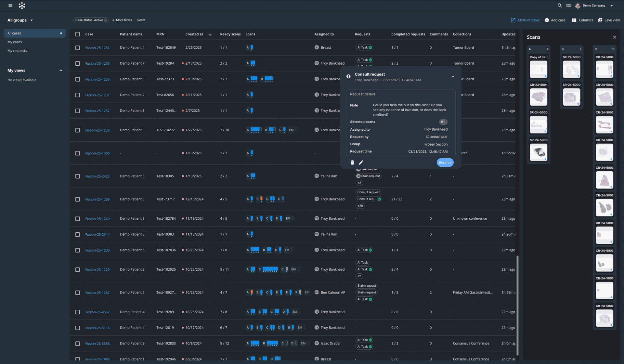Open My requests in sidebar
The height and width of the screenshot is (364, 624).
(x=17, y=51)
